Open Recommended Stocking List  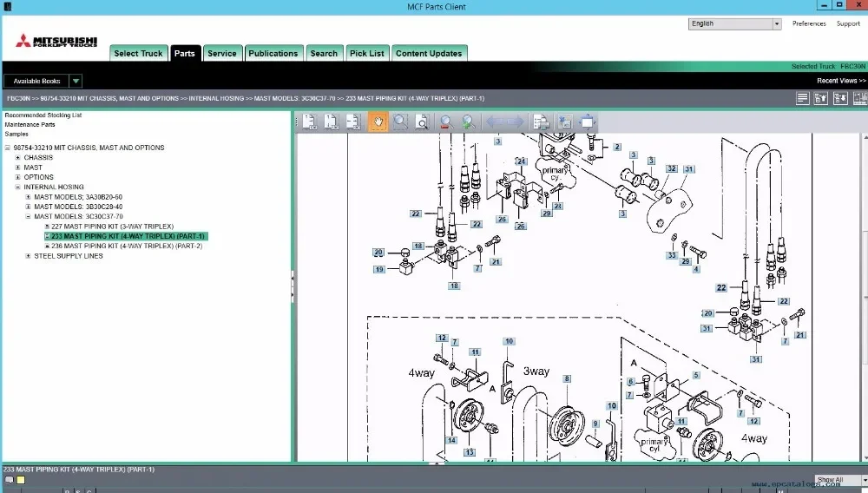point(43,115)
